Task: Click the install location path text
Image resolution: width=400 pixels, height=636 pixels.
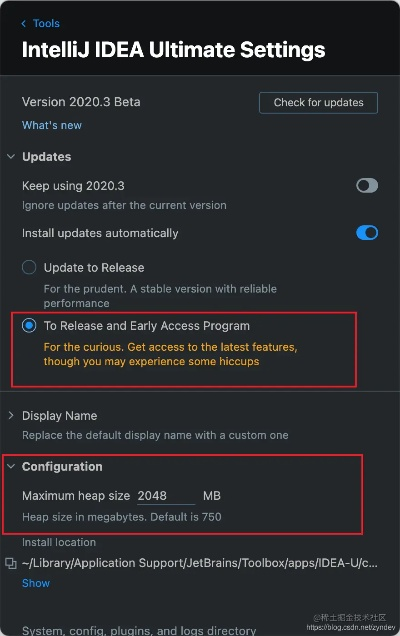Action: pos(200,563)
